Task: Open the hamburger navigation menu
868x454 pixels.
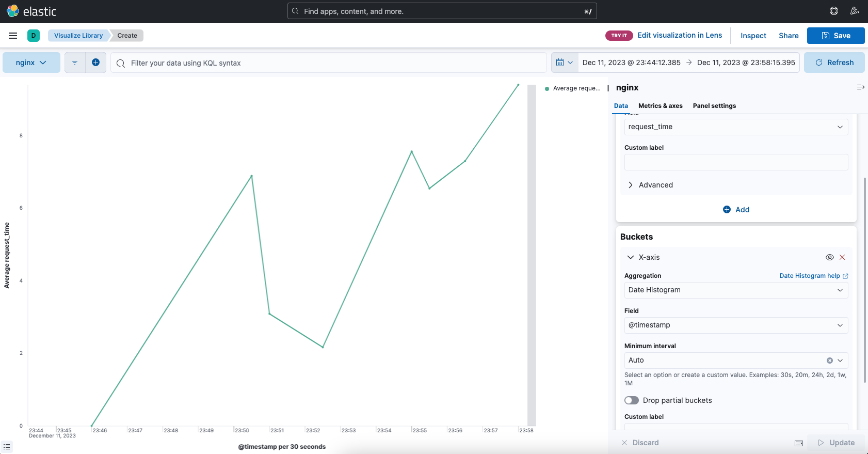Action: pos(13,36)
